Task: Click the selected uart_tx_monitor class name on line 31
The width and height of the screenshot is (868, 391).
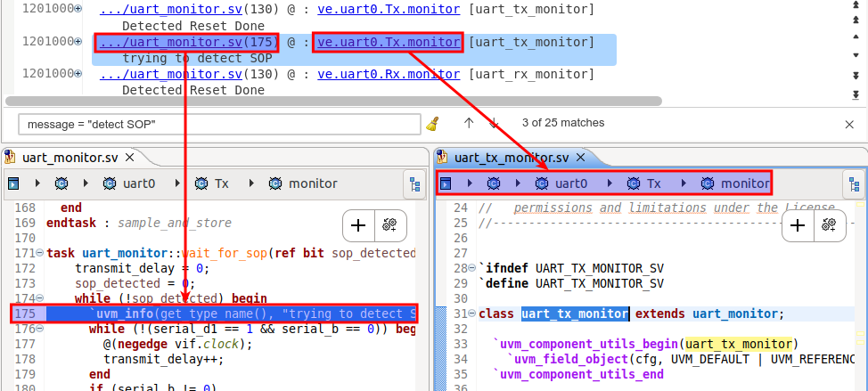Action: [x=575, y=314]
